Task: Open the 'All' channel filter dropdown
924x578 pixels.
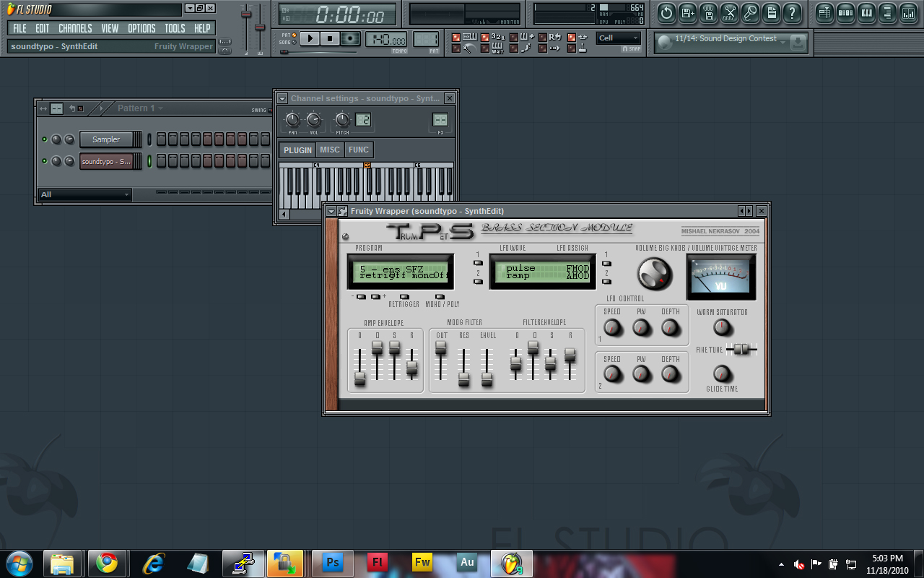Action: click(83, 194)
